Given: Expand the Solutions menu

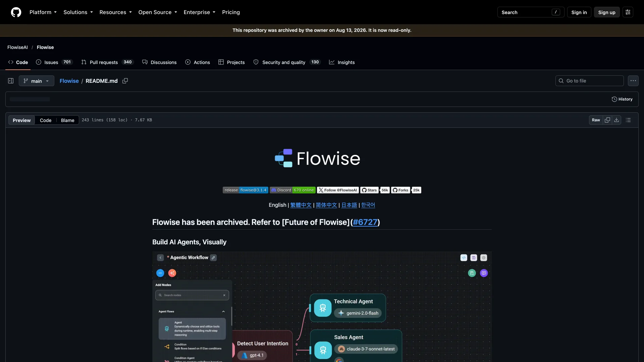Looking at the screenshot, I should pyautogui.click(x=78, y=12).
